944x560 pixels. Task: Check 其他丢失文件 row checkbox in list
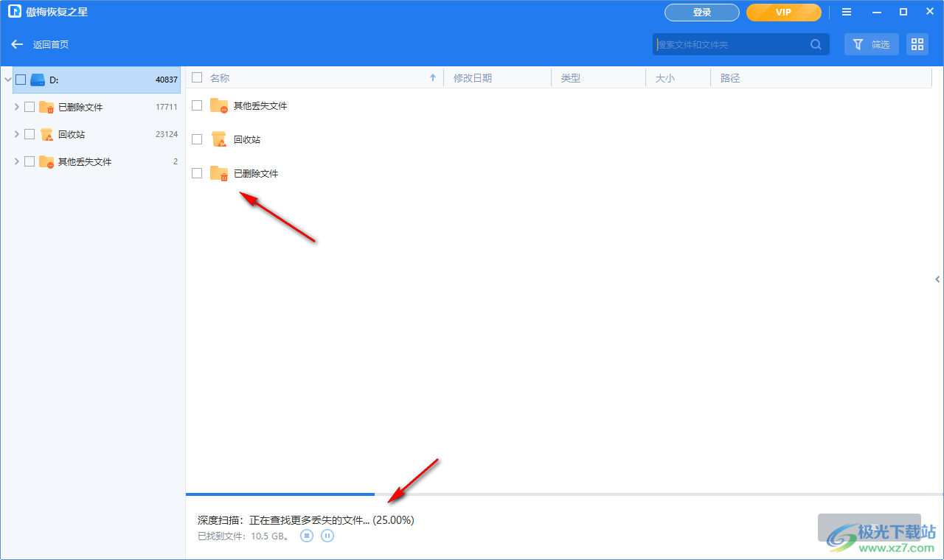click(x=197, y=105)
